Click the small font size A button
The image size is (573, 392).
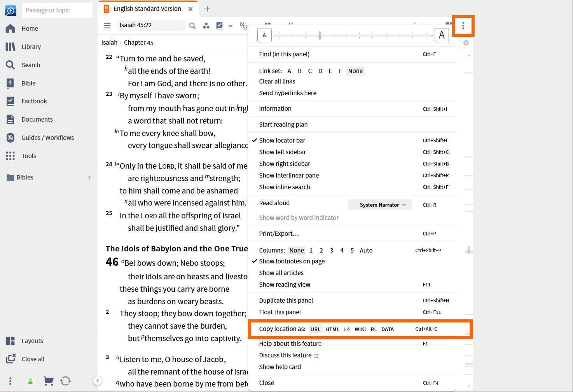click(x=264, y=35)
